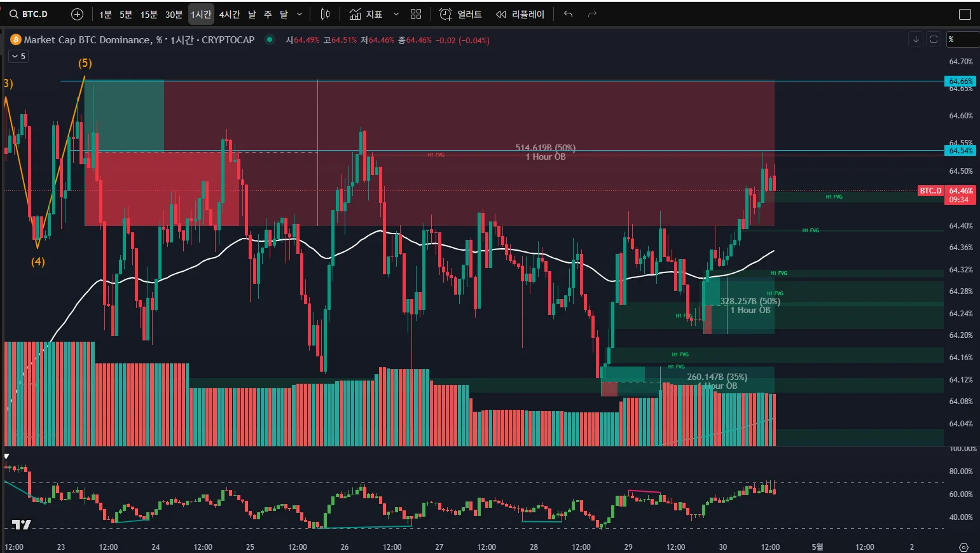Click the 80.00% oscillator scale label
980x553 pixels.
[x=961, y=472]
